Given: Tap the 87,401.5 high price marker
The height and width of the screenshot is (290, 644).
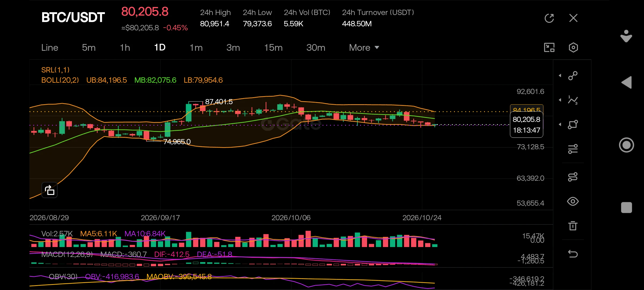Looking at the screenshot, I should [219, 102].
